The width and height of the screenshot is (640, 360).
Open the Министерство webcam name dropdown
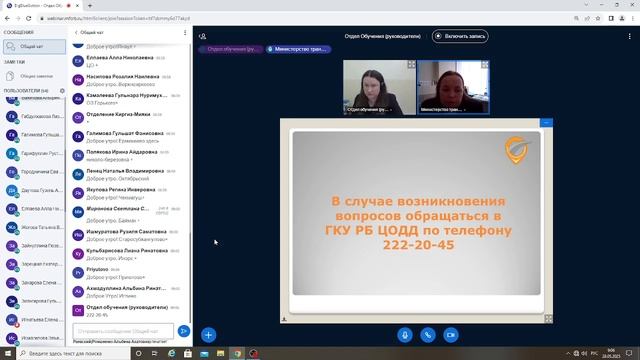443,109
